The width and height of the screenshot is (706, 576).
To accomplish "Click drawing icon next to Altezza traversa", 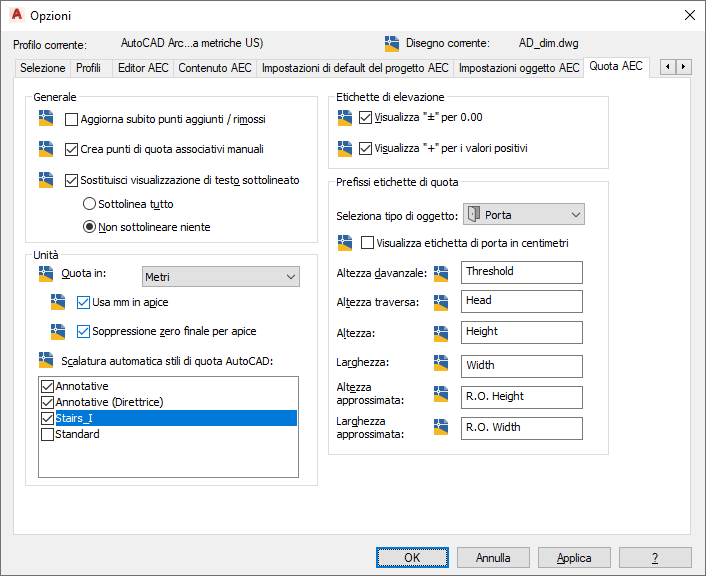I will (x=441, y=303).
